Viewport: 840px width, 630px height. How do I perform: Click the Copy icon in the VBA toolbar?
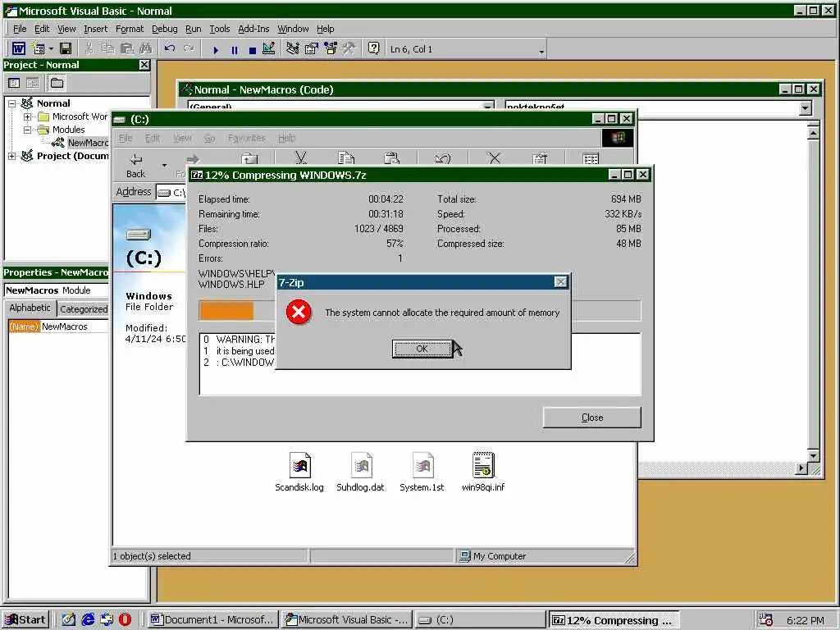107,48
